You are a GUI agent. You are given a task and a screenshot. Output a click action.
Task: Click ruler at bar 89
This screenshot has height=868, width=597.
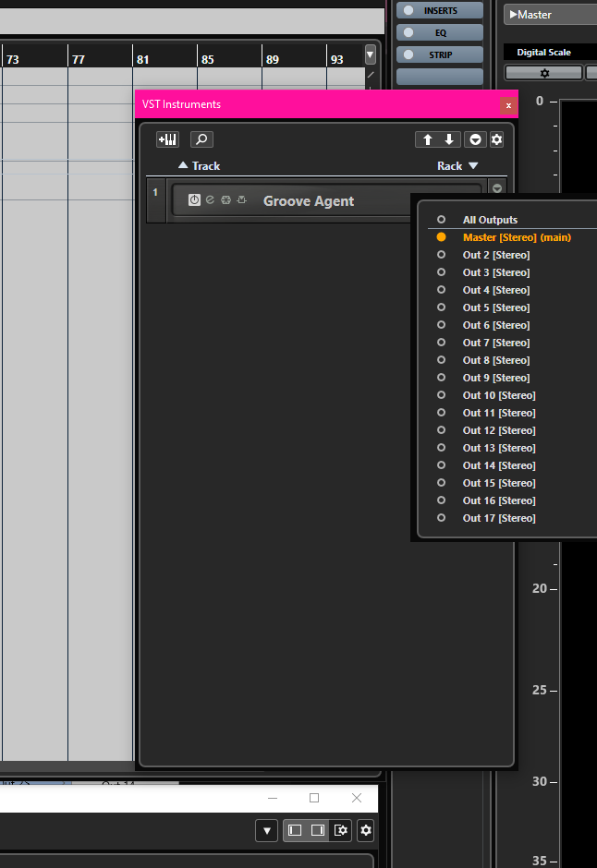tap(273, 59)
